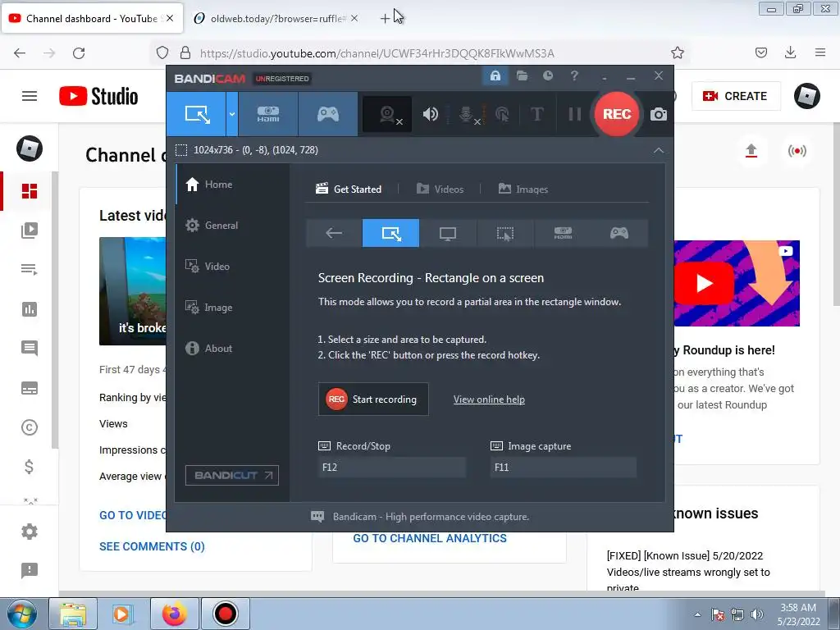Screen dimensions: 840x630
Task: Toggle the mouse click effect icon in Bandicam
Action: pos(503,114)
